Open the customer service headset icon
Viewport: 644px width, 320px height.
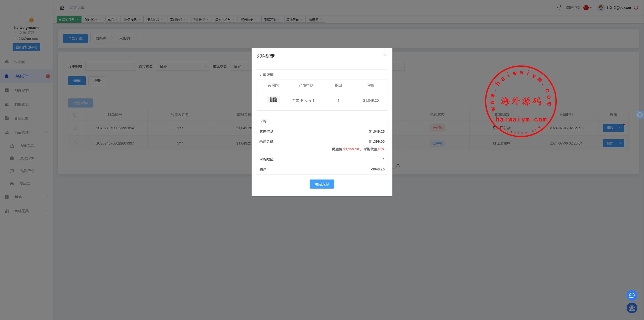click(632, 308)
